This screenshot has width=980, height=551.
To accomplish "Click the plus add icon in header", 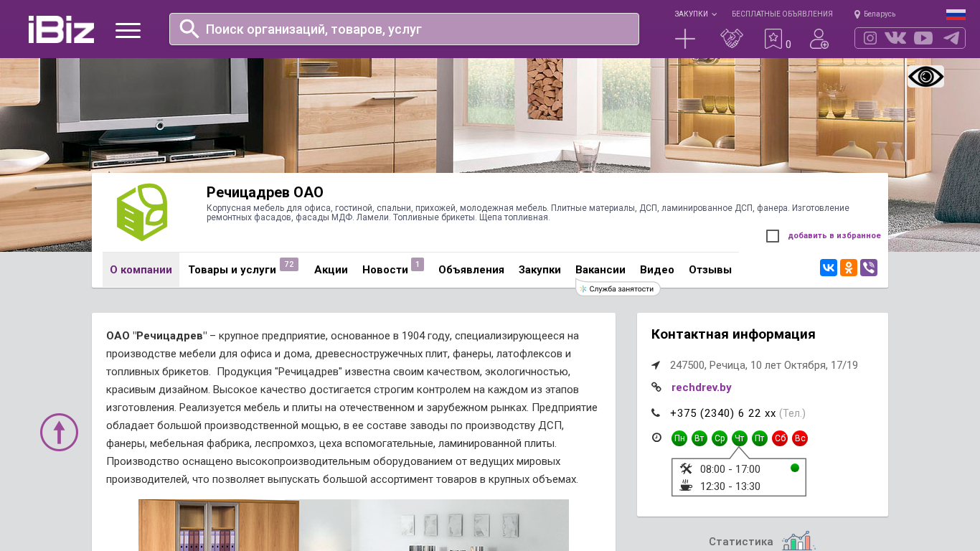I will (x=685, y=39).
